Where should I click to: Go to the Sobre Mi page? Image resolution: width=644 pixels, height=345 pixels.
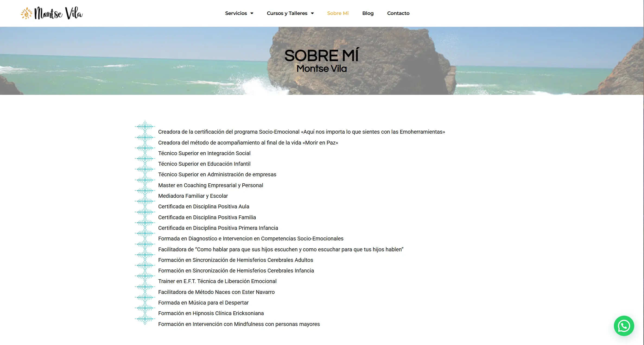click(338, 13)
